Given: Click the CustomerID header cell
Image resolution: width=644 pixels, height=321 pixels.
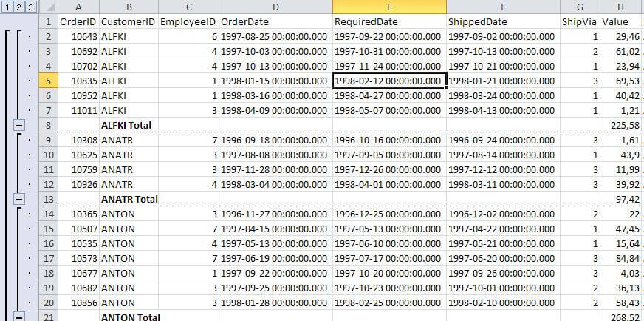Looking at the screenshot, I should [x=129, y=21].
